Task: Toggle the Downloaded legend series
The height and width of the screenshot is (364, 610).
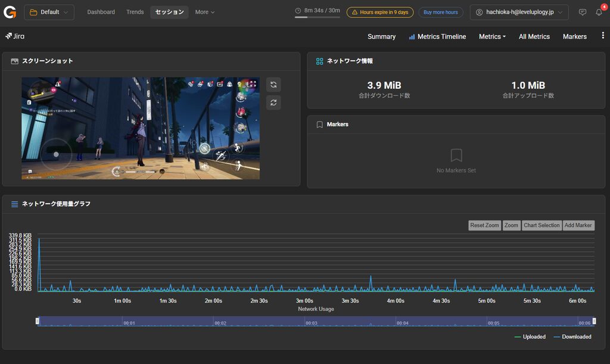Action: (x=572, y=337)
